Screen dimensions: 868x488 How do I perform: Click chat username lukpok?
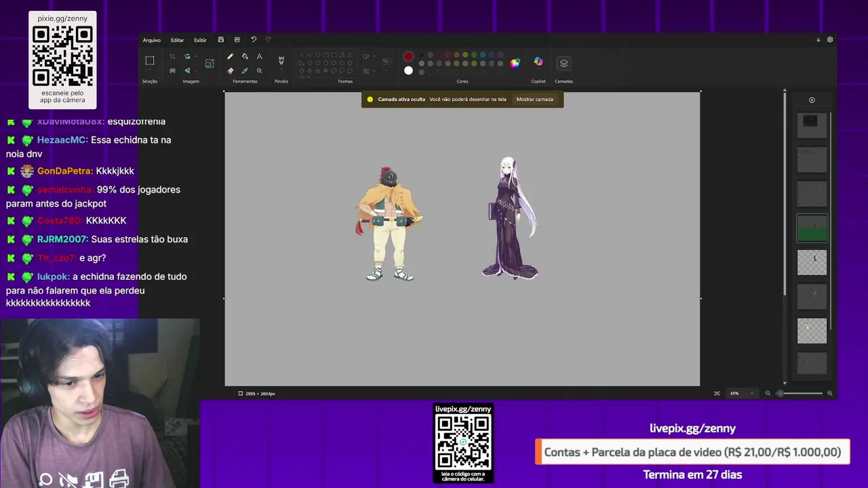click(x=54, y=277)
